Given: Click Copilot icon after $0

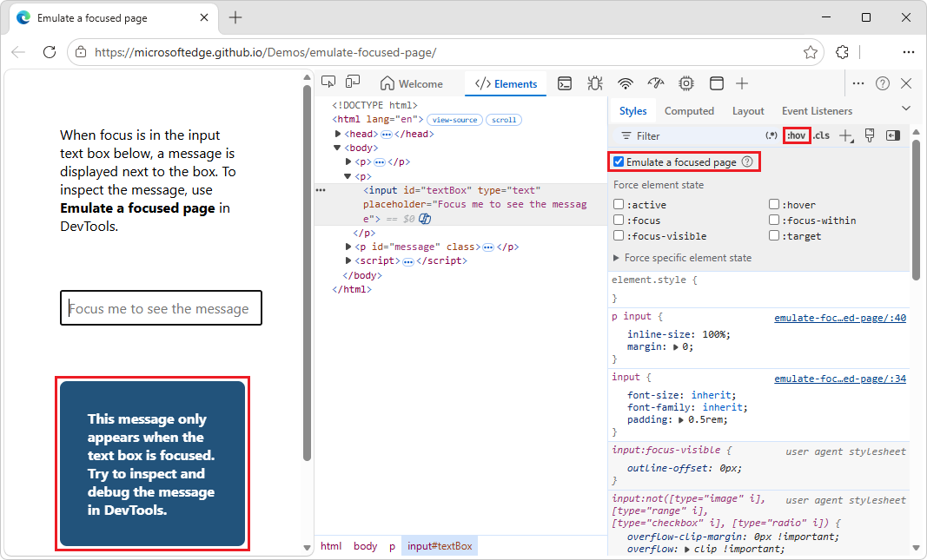Looking at the screenshot, I should (x=425, y=219).
